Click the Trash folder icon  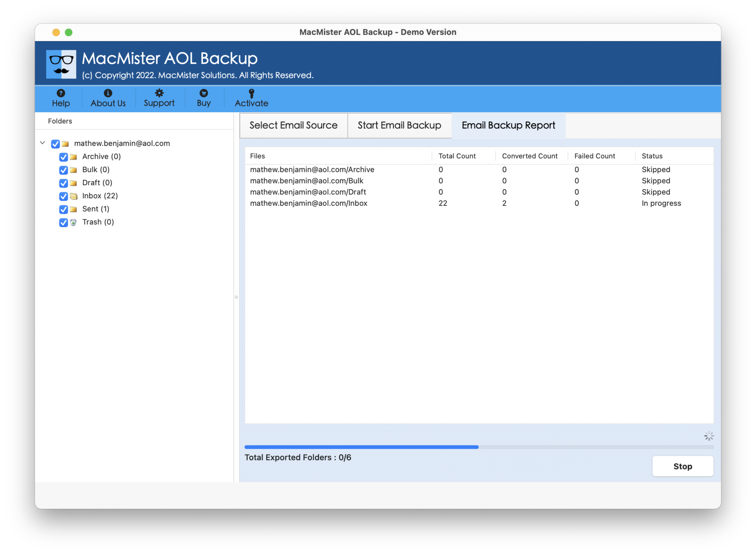[73, 222]
